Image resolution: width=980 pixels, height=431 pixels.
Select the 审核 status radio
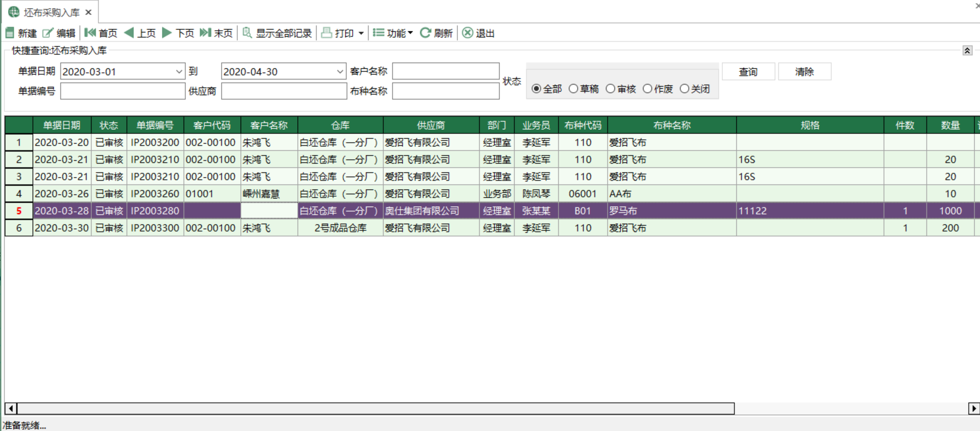[611, 89]
